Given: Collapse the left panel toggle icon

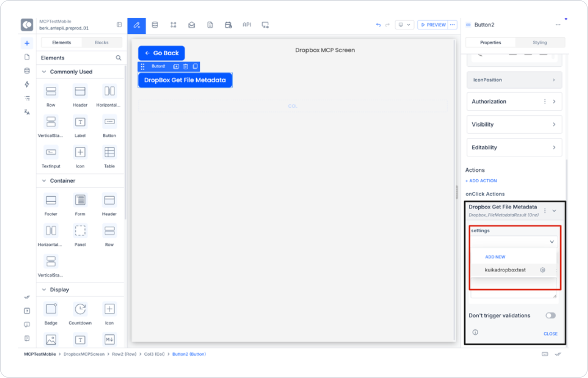Looking at the screenshot, I should [119, 25].
